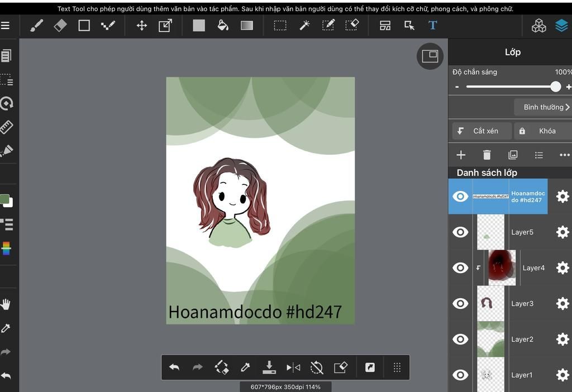Screen dimensions: 572x392
Task: Hide Layer5 with its eye icon
Action: point(460,232)
